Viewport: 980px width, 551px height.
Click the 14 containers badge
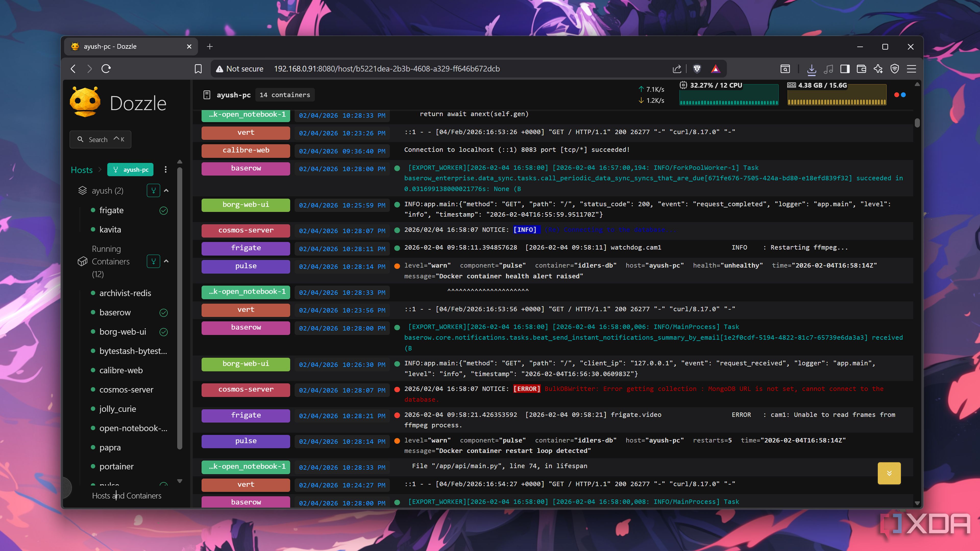285,95
